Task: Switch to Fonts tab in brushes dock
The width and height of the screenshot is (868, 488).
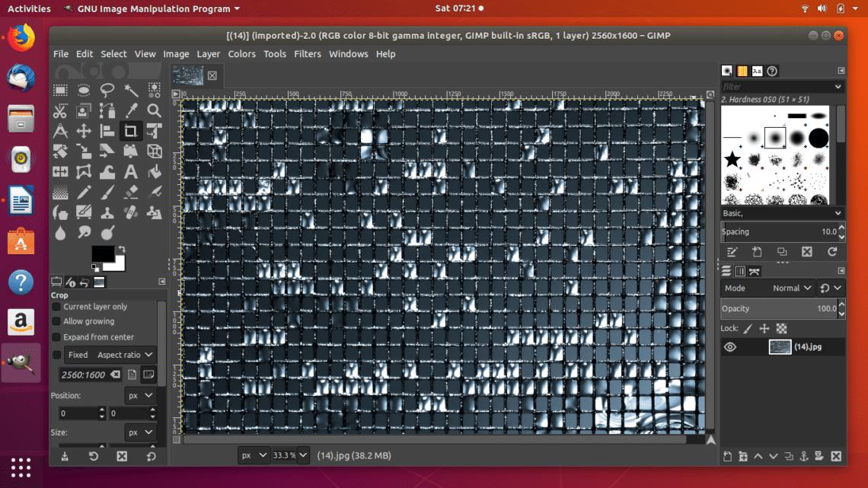Action: [757, 71]
